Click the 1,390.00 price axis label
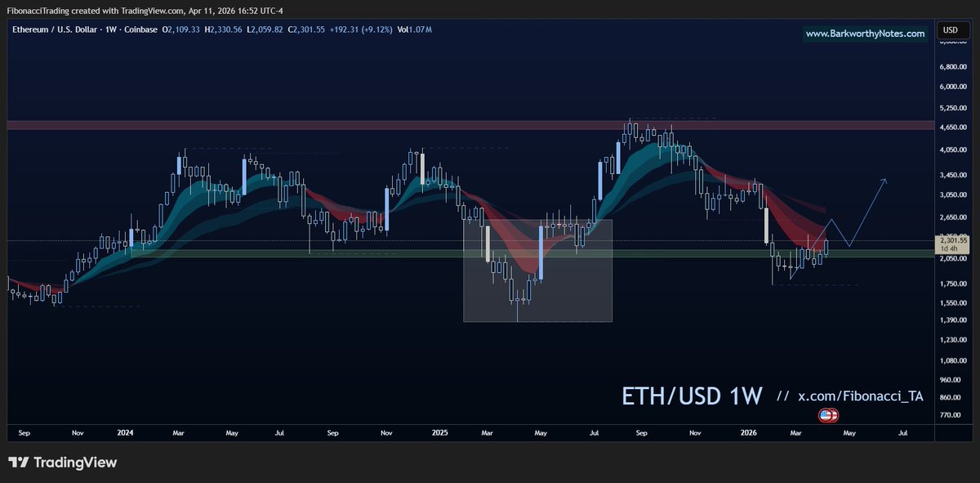The image size is (980, 483). pos(953,320)
